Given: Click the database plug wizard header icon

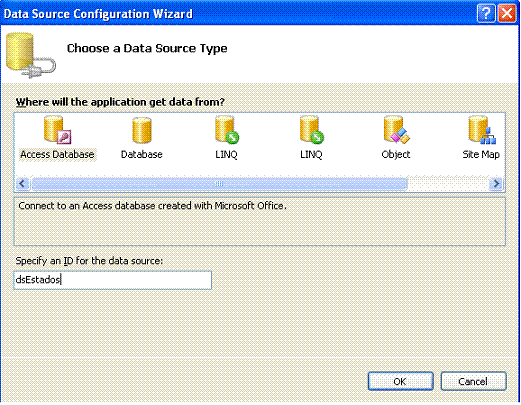Looking at the screenshot, I should click(31, 55).
